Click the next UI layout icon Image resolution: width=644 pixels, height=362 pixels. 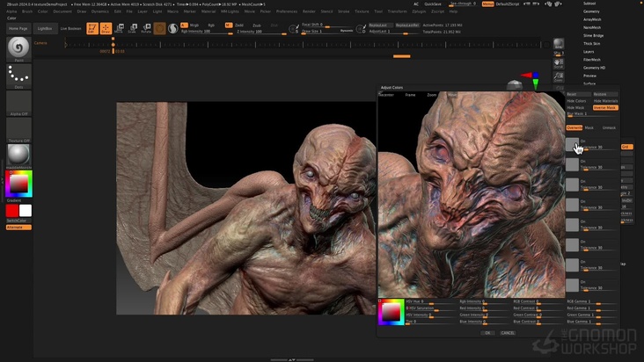(558, 4)
